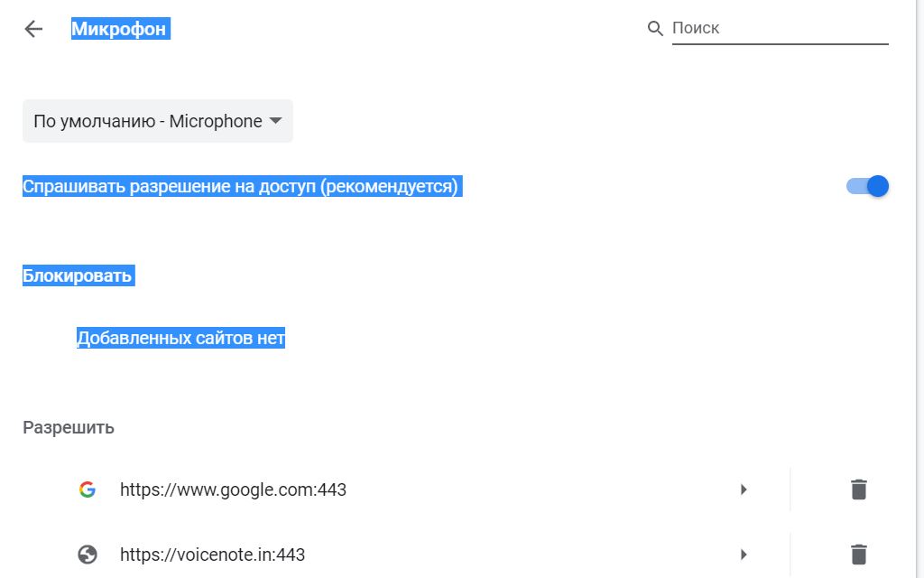
Task: Click the Google favicon icon
Action: pyautogui.click(x=87, y=489)
